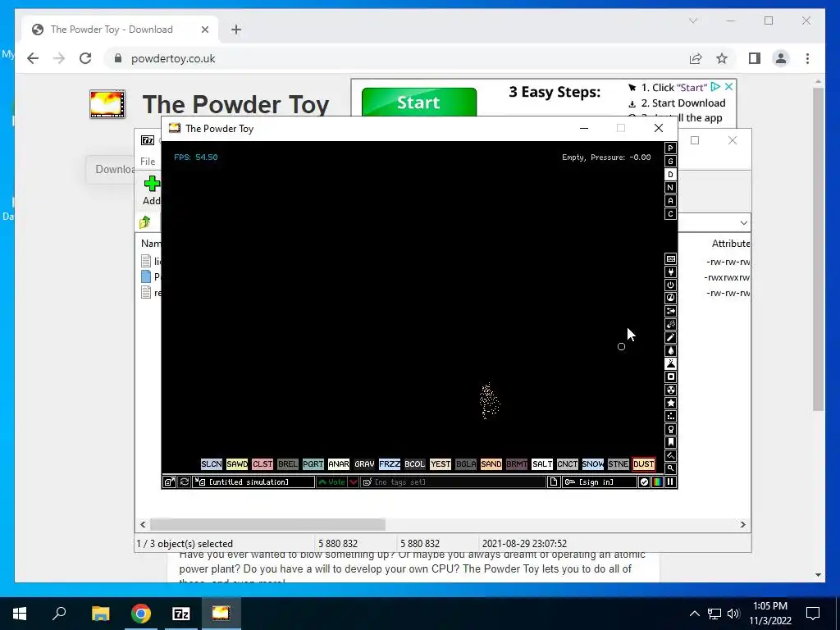Select the SLCN element swatch
This screenshot has width=840, height=630.
[x=211, y=464]
